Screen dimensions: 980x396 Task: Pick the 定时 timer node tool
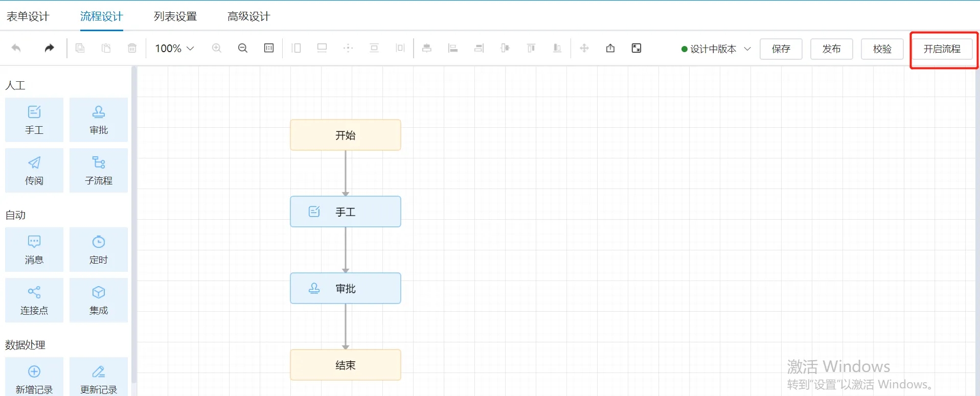[x=99, y=249]
